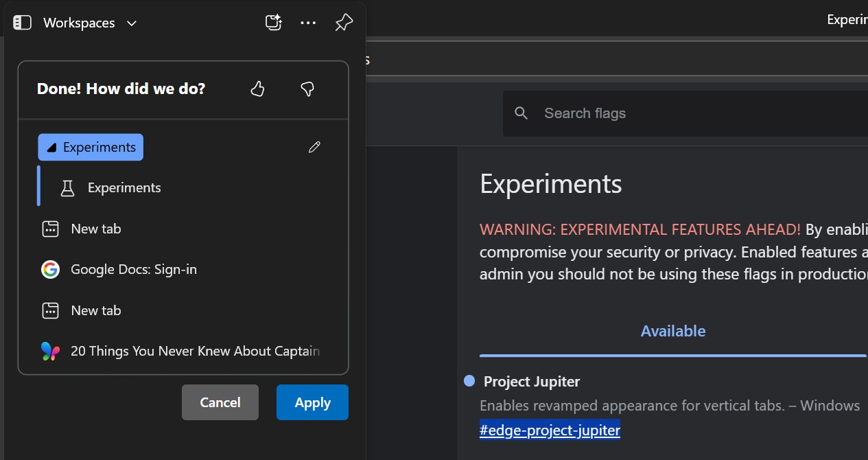Screen dimensions: 868x460
Task: Click the beaker icon beside Experiments tab
Action: point(67,187)
